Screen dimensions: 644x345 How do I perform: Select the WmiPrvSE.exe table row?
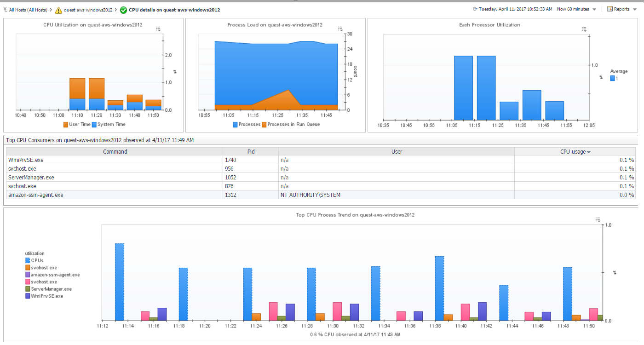tap(115, 160)
